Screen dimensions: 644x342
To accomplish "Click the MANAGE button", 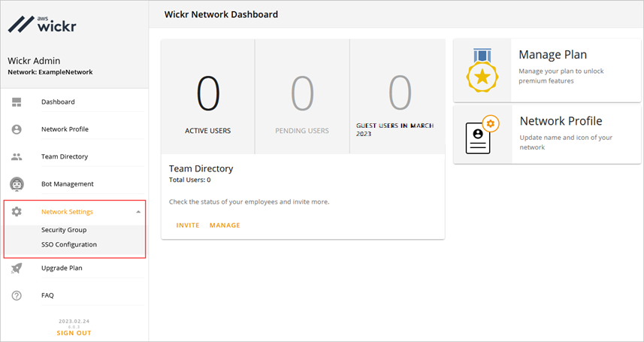I will pyautogui.click(x=225, y=225).
